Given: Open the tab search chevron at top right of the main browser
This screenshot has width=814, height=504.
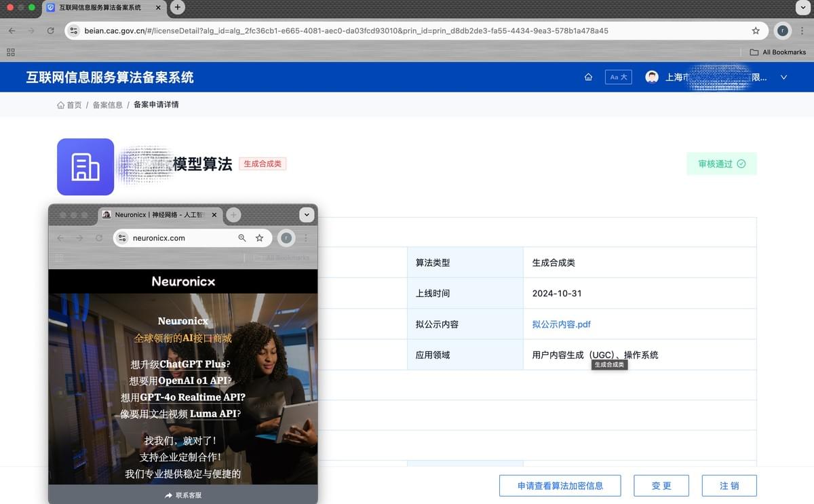Looking at the screenshot, I should tap(803, 7).
